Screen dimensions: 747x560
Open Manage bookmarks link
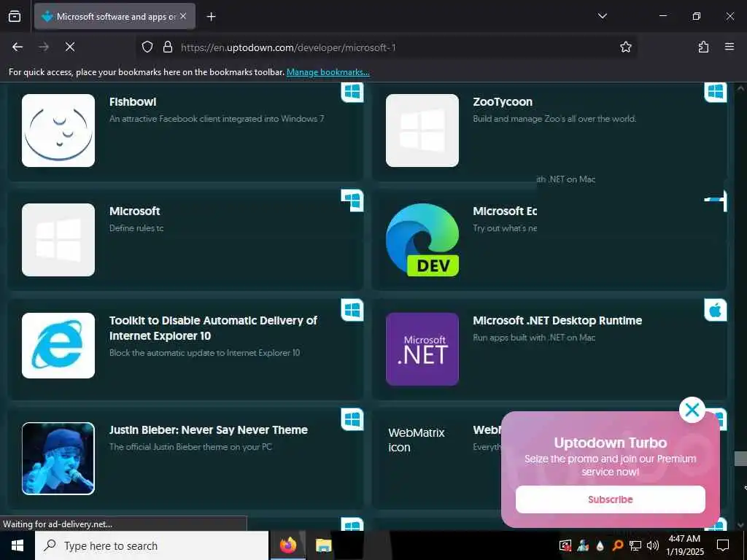(x=328, y=72)
